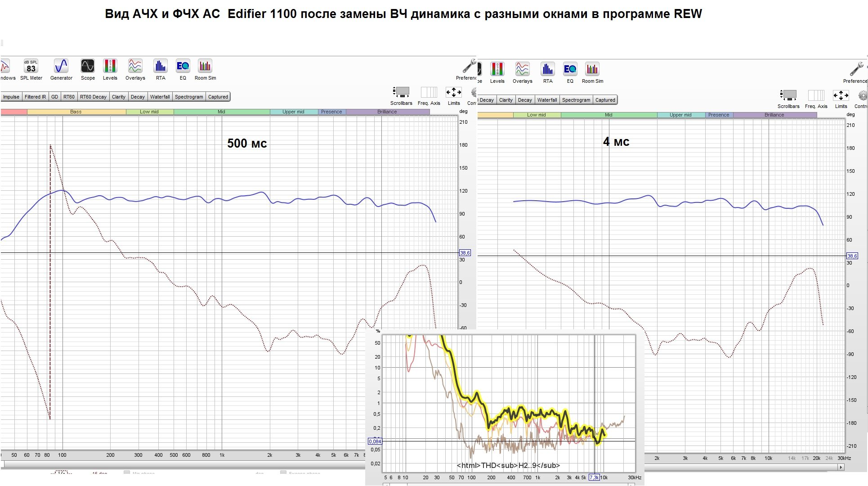The height and width of the screenshot is (486, 868).
Task: Switch to the Impulse tab
Action: pyautogui.click(x=11, y=97)
